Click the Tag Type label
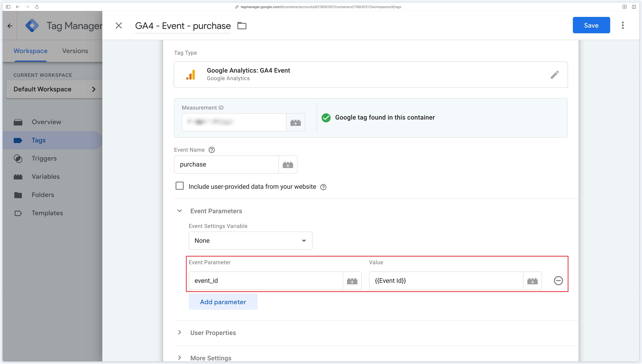Viewport: 642px width, 364px height. [x=185, y=53]
